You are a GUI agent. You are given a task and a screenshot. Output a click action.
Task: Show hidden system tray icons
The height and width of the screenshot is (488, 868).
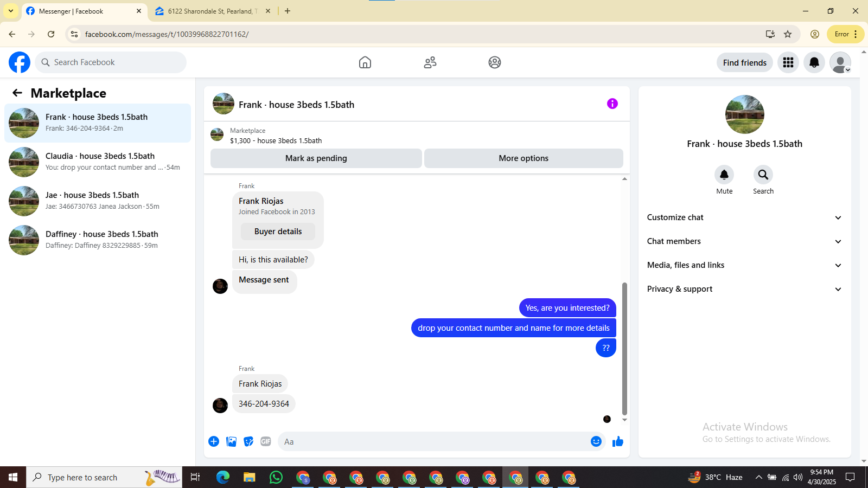click(x=758, y=477)
